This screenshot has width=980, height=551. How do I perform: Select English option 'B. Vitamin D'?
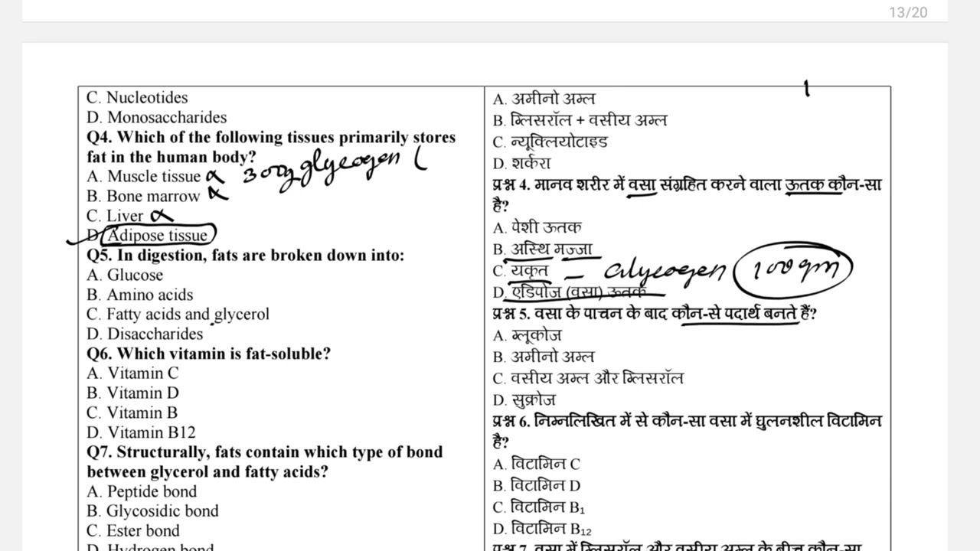133,393
